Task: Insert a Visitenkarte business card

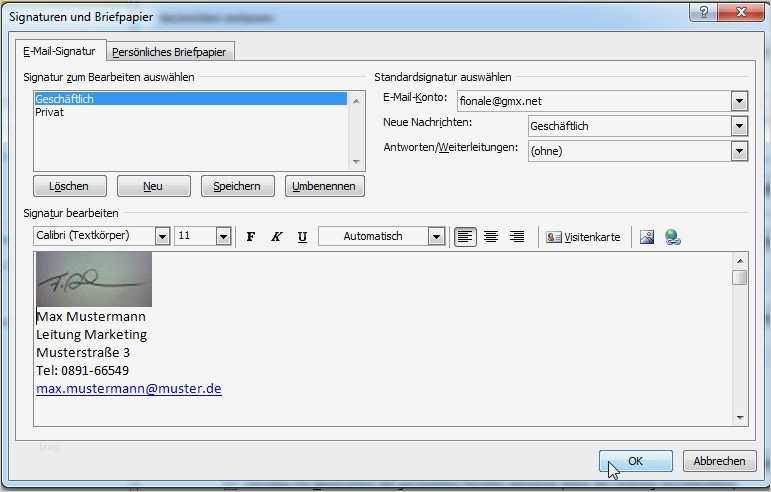Action: pyautogui.click(x=583, y=237)
